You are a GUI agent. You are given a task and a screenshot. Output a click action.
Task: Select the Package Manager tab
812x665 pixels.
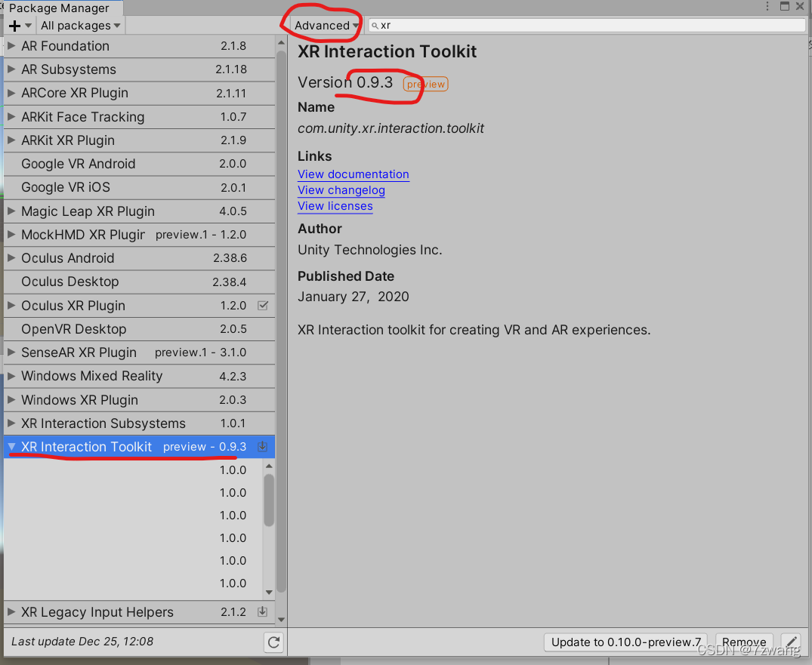[63, 8]
